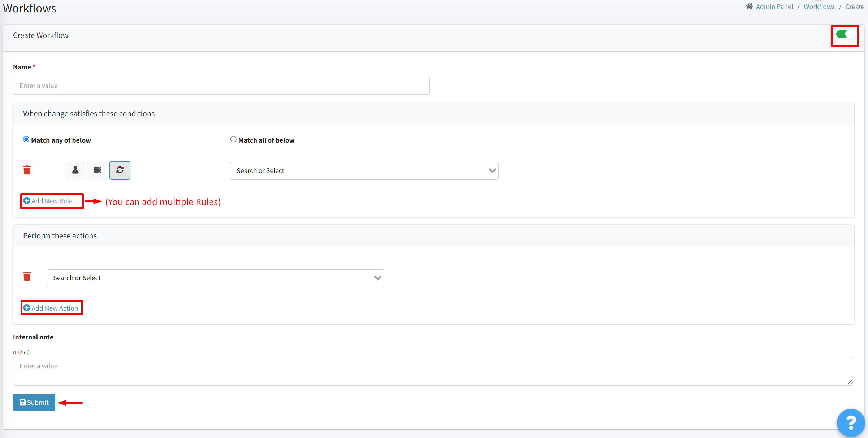Select the Match any of below radio

pos(26,139)
